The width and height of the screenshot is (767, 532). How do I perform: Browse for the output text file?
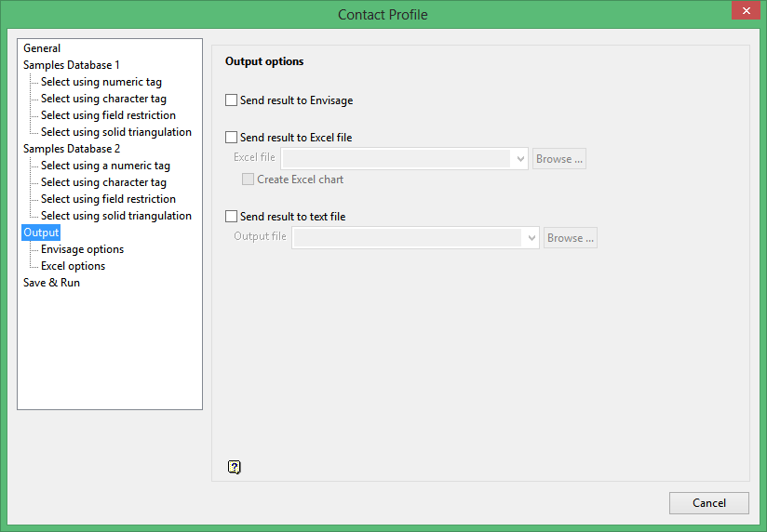(x=571, y=238)
